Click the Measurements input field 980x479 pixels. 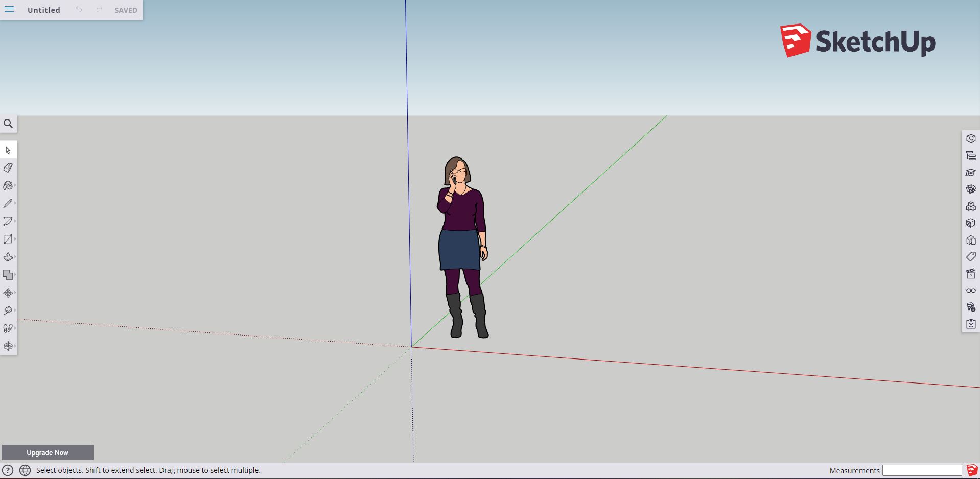(922, 470)
